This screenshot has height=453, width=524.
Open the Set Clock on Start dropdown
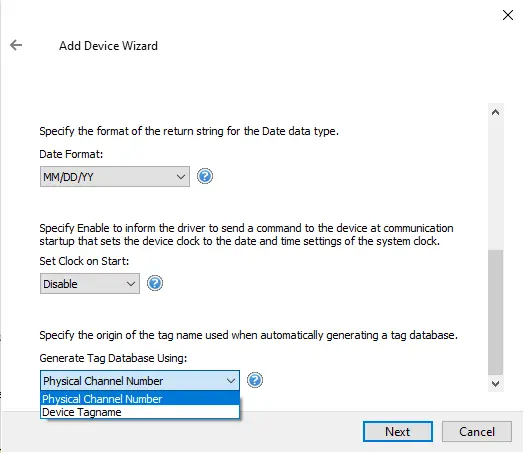(90, 284)
